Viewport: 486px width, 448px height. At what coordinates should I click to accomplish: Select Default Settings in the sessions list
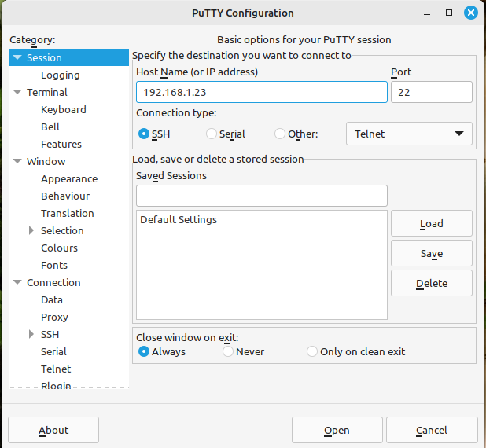[x=179, y=220]
